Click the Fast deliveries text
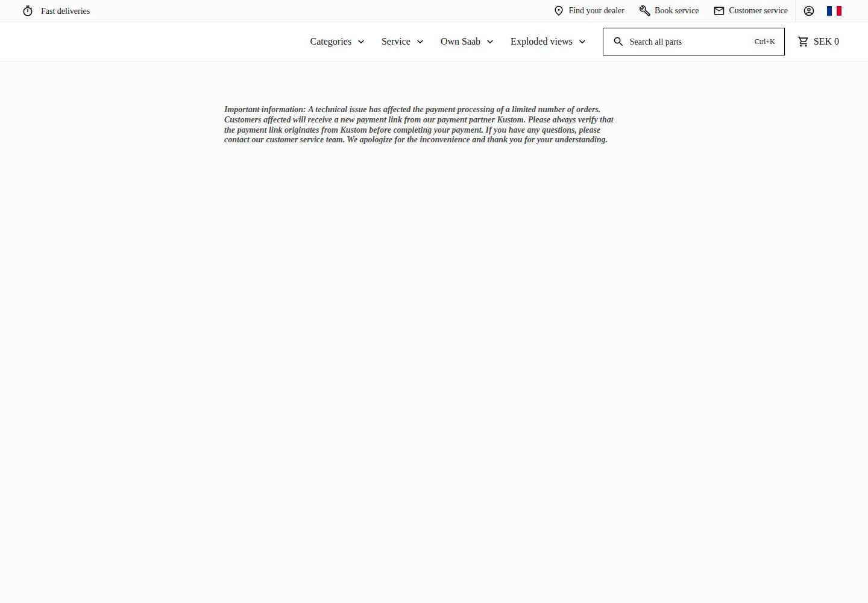The height and width of the screenshot is (603, 868). [66, 11]
